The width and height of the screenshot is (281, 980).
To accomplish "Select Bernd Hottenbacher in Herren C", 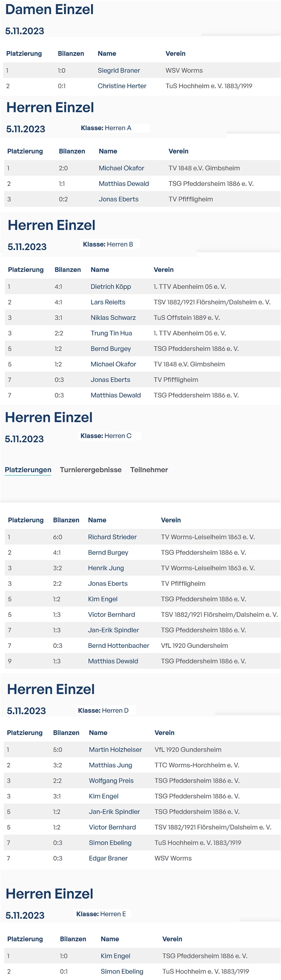I will click(x=119, y=645).
